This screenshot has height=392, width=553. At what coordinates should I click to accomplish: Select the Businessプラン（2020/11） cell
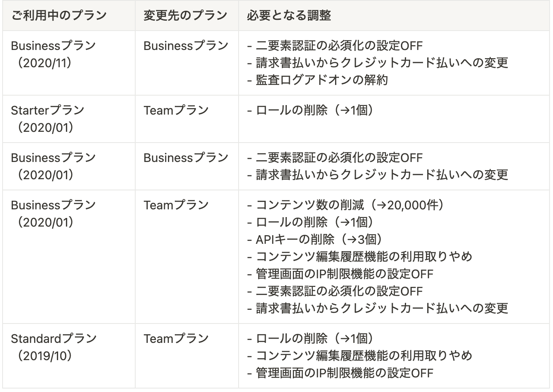click(x=53, y=54)
